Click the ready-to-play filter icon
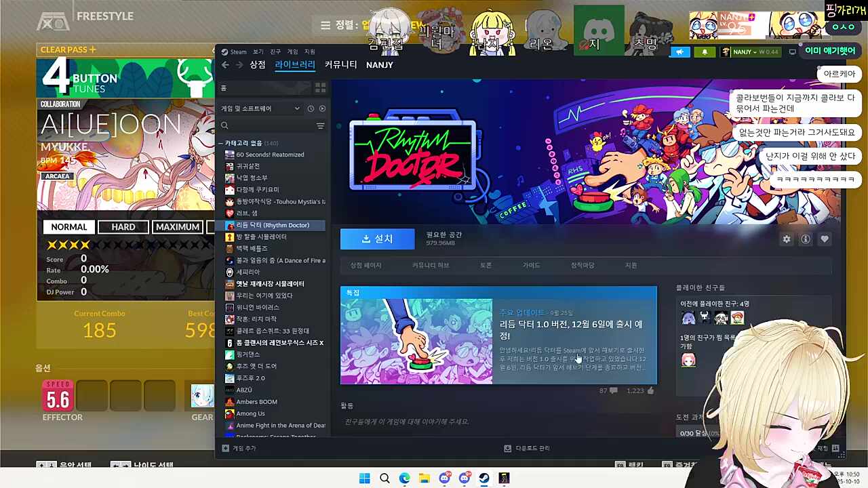Image resolution: width=868 pixels, height=488 pixels. tap(322, 108)
